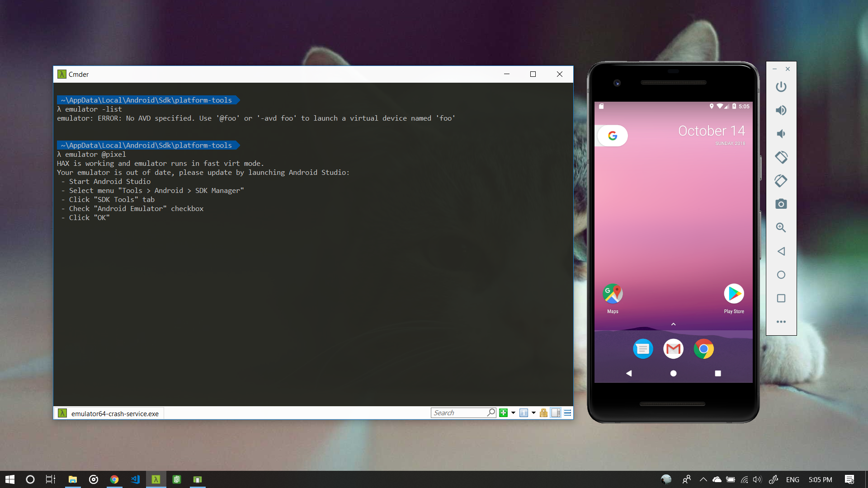
Task: Select the emulator64-crash-service.exe console tab
Action: pyautogui.click(x=108, y=413)
